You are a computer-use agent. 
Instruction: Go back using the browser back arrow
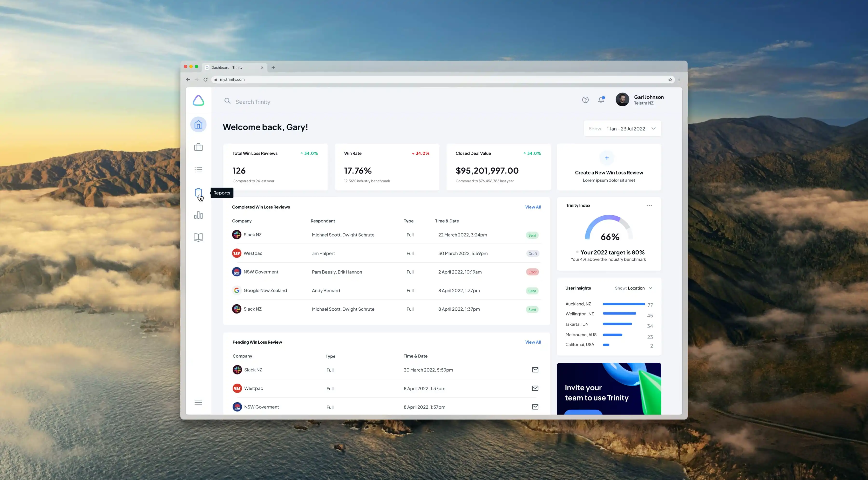click(188, 80)
